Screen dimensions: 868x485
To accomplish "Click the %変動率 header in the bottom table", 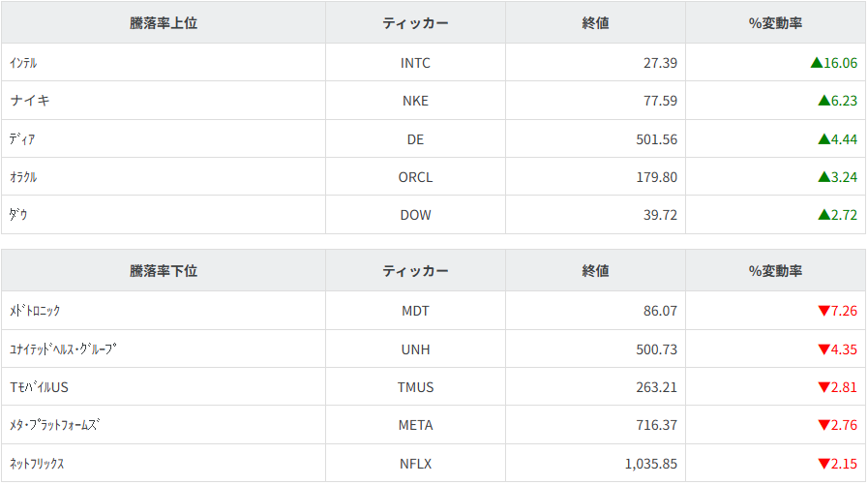I will click(775, 271).
